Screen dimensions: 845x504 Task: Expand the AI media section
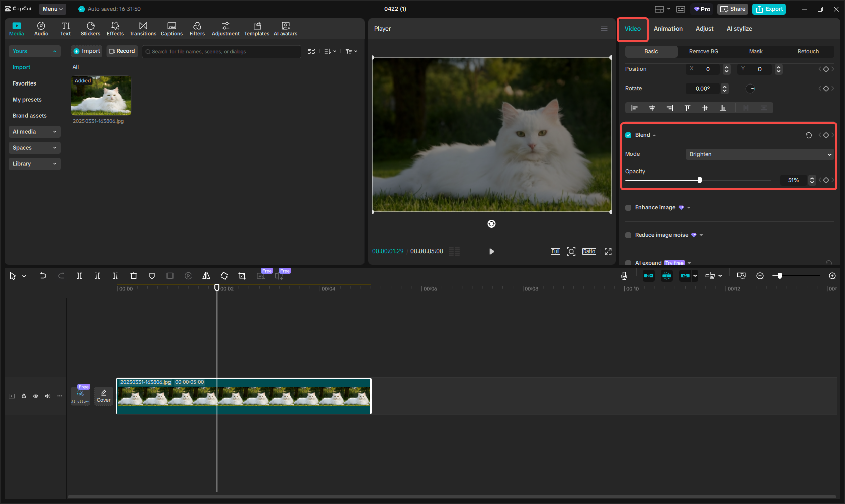tap(34, 132)
